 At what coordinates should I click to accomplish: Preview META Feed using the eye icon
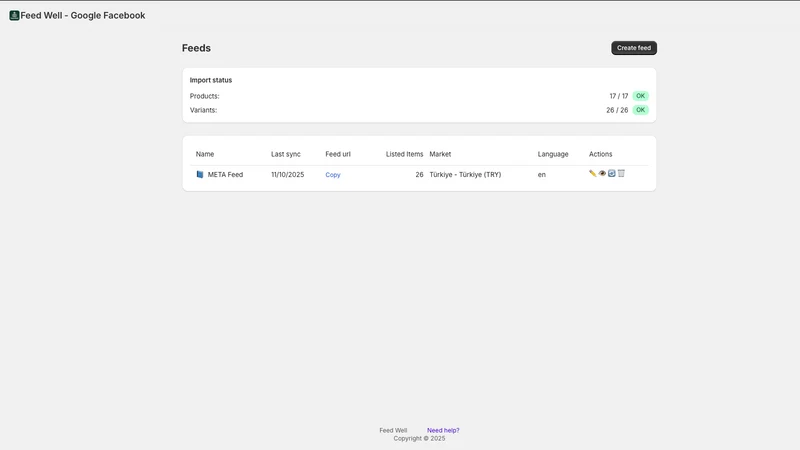tap(602, 173)
